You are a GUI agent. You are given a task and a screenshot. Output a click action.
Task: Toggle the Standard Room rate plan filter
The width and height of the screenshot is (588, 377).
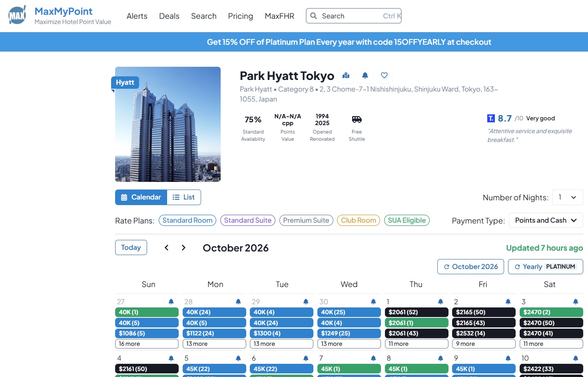tap(187, 220)
